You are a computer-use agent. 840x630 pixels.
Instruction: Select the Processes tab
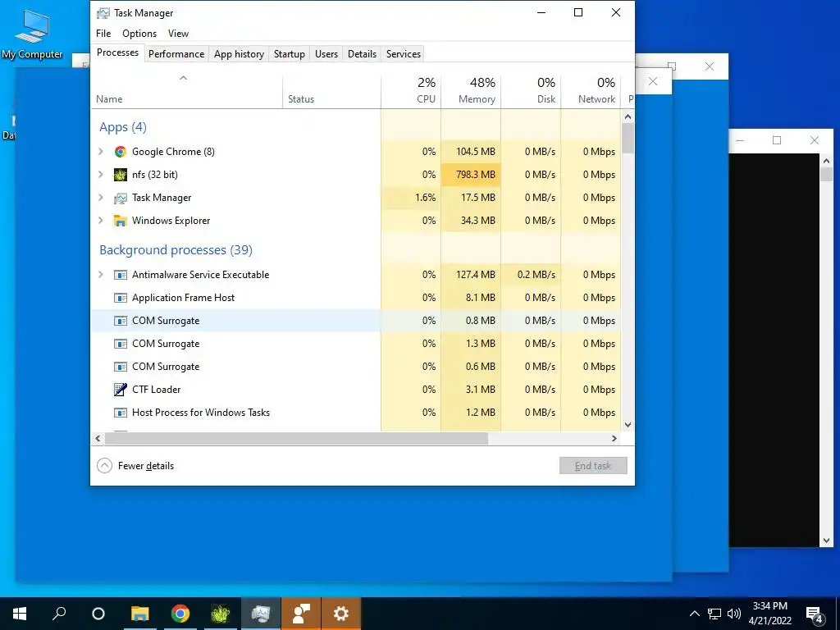pos(117,52)
